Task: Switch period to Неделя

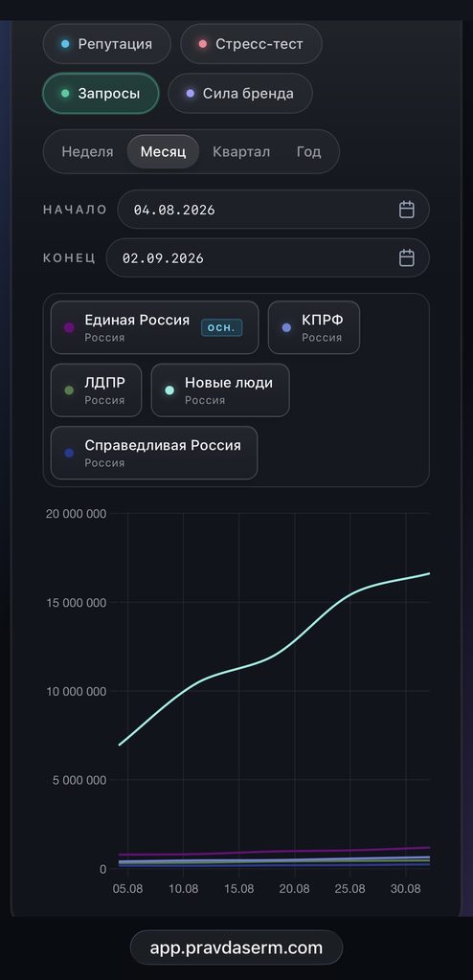Action: (87, 152)
